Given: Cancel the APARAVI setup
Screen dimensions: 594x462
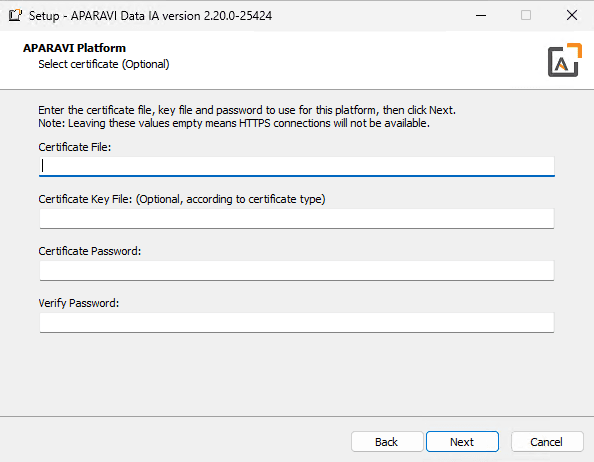Looking at the screenshot, I should click(547, 442).
